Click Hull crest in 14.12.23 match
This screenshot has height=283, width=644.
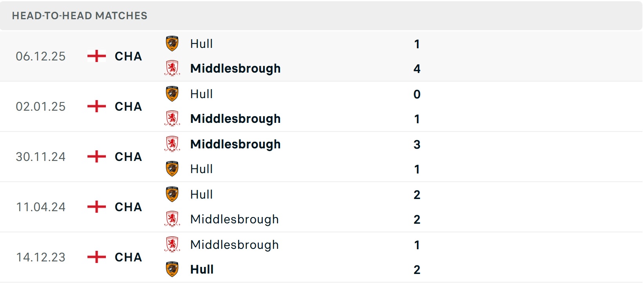click(x=172, y=269)
